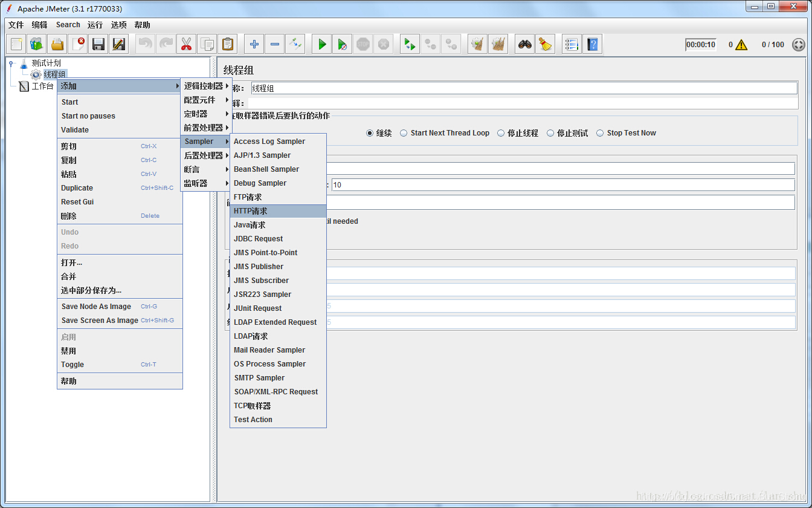Click the Cut scissors icon
The image size is (812, 508).
(x=187, y=44)
